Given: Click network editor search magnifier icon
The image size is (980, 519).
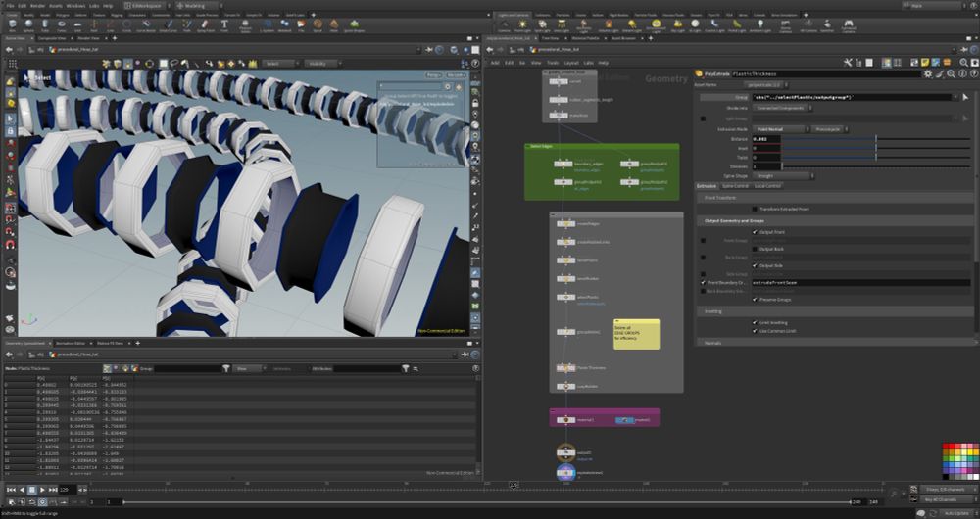Looking at the screenshot, I should pos(963,63).
